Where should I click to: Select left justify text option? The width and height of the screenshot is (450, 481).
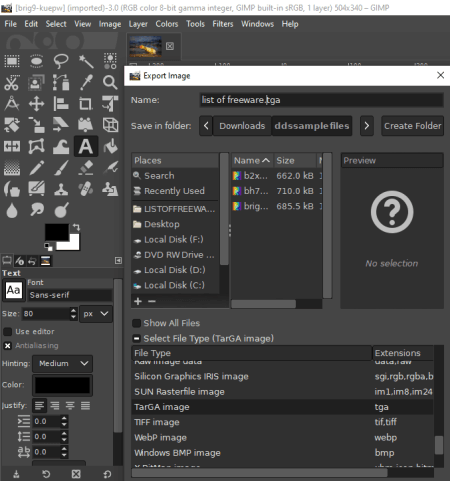pyautogui.click(x=39, y=406)
